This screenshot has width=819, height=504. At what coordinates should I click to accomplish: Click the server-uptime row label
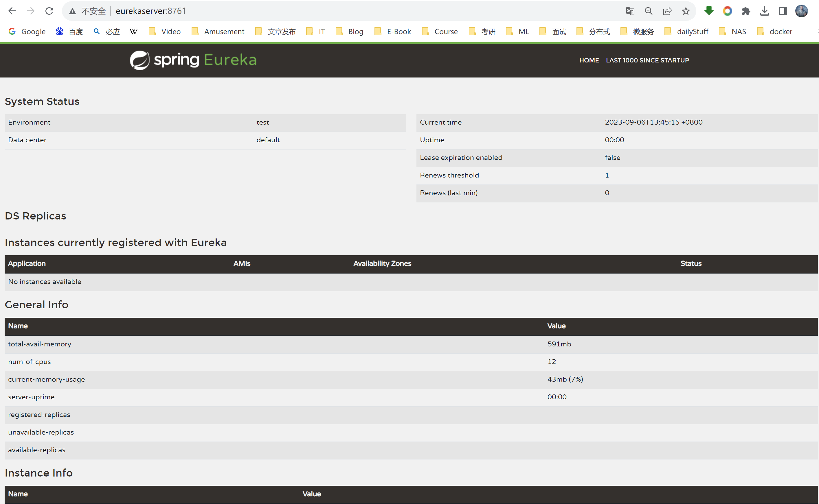tap(31, 397)
